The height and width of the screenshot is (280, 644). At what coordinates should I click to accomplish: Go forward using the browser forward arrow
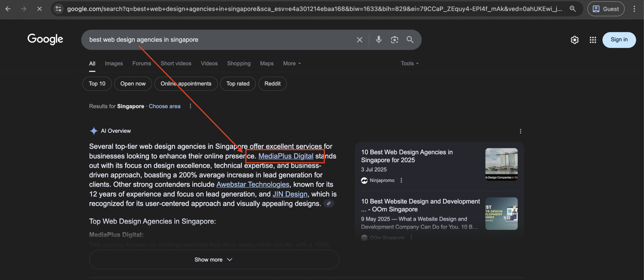tap(24, 9)
